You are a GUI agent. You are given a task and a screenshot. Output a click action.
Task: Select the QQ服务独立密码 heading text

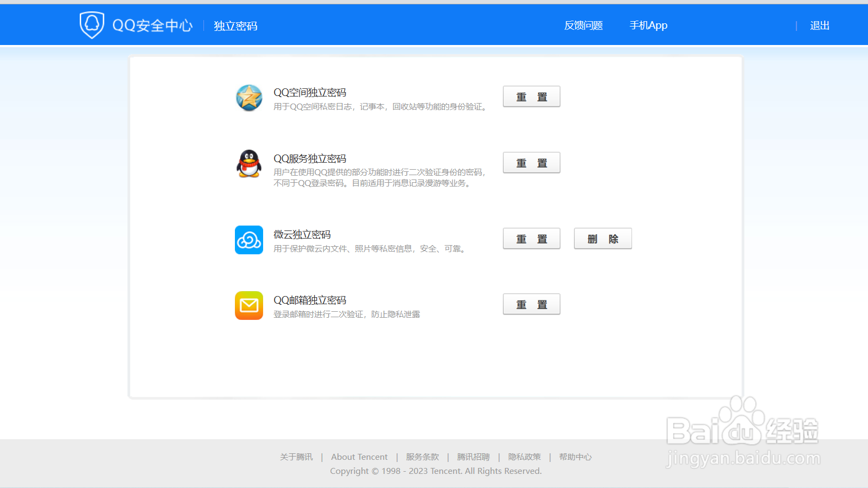click(x=310, y=159)
